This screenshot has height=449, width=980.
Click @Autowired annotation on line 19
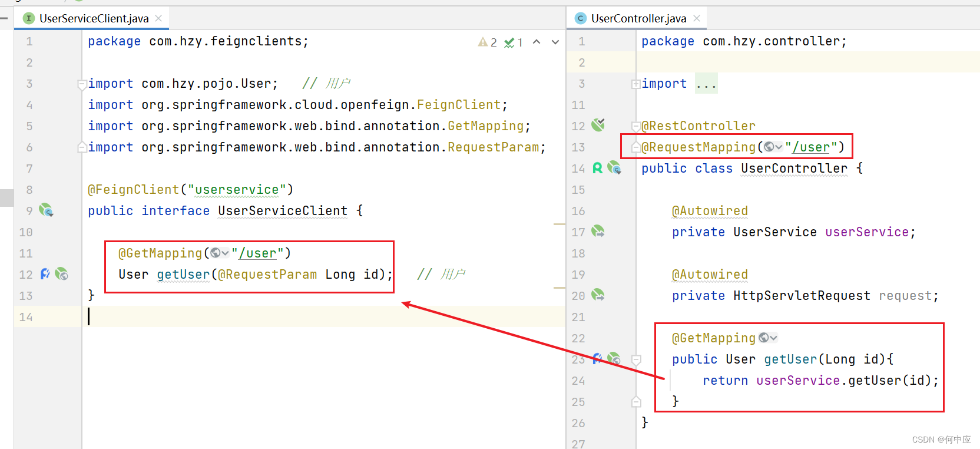tap(710, 275)
